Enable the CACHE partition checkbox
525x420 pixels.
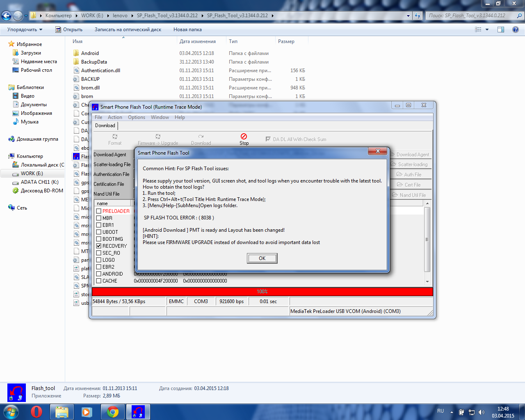(x=99, y=281)
